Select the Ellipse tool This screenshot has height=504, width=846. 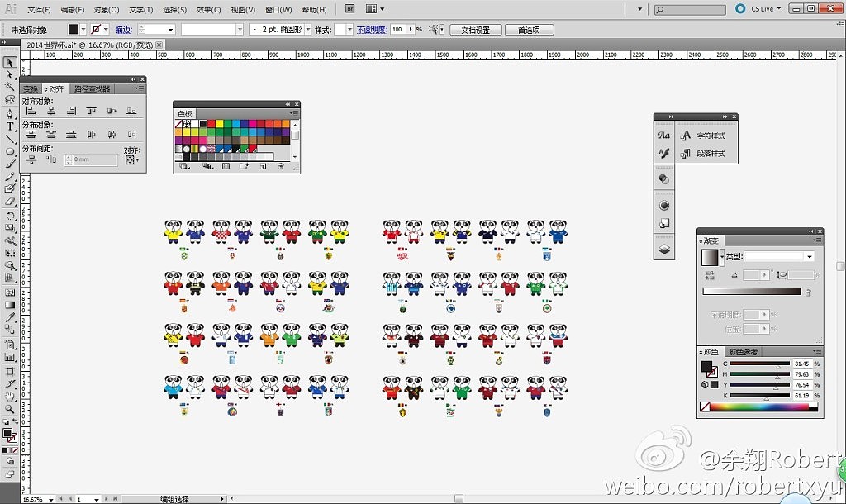pyautogui.click(x=10, y=152)
